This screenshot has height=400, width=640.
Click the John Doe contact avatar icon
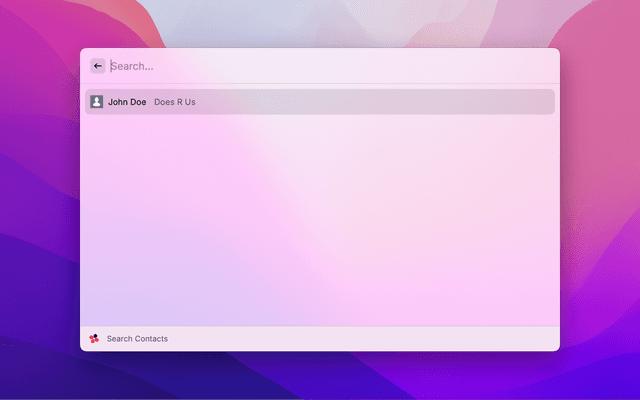pyautogui.click(x=96, y=102)
